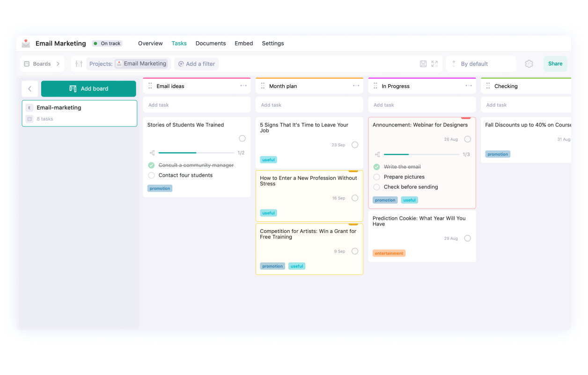Click the drag handle dots on Month plan

click(x=263, y=86)
